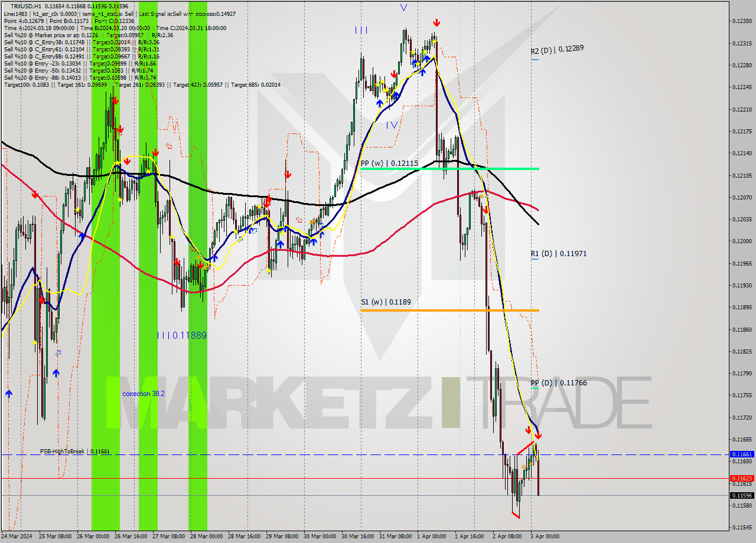Screen dimensions: 756x543
Task: Click the '29 Mar 08:00' time axis label
Action: pos(282,537)
